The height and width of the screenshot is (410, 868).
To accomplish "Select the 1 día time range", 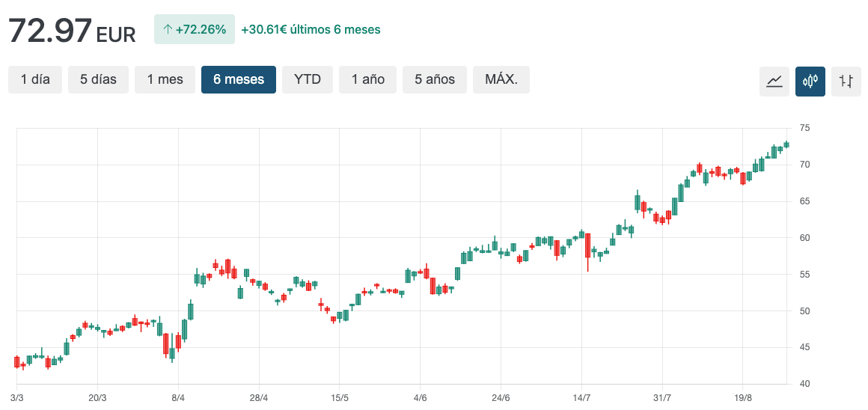I will [35, 79].
